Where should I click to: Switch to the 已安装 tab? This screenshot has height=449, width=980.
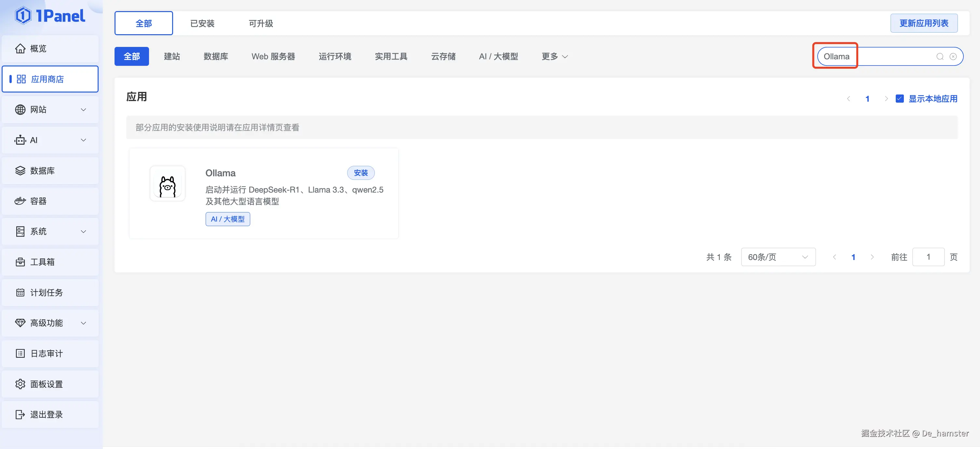[202, 23]
